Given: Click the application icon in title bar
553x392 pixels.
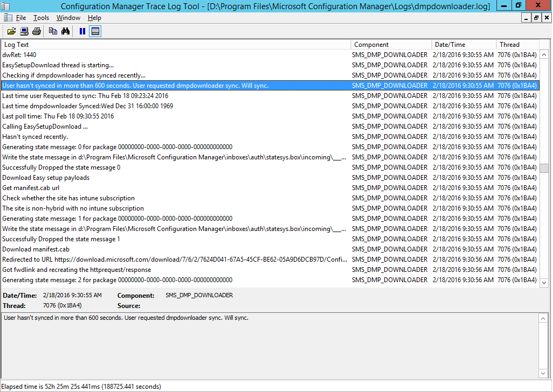Looking at the screenshot, I should pyautogui.click(x=5, y=6).
